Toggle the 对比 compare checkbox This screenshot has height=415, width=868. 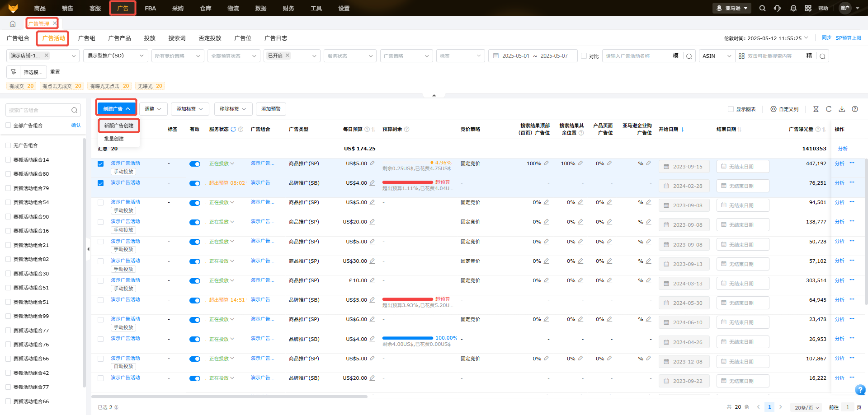point(584,56)
